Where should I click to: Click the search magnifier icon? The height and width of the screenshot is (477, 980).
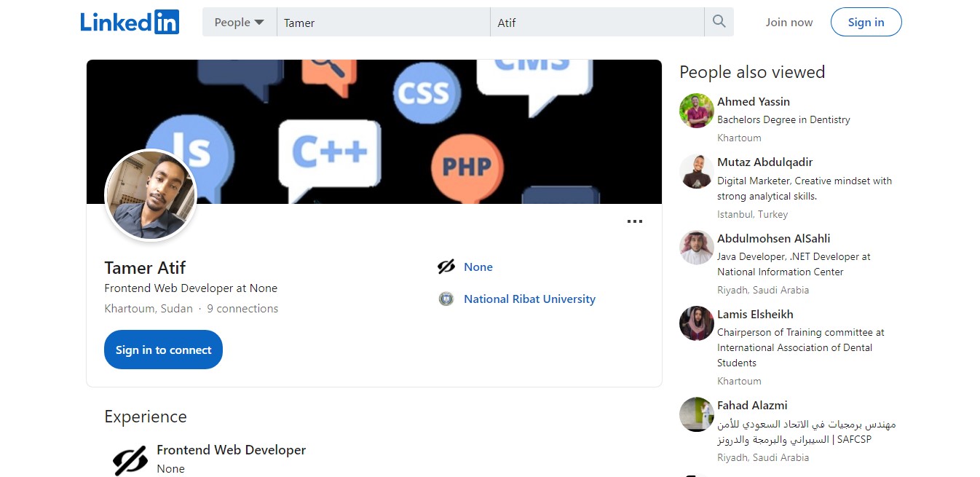pyautogui.click(x=719, y=22)
